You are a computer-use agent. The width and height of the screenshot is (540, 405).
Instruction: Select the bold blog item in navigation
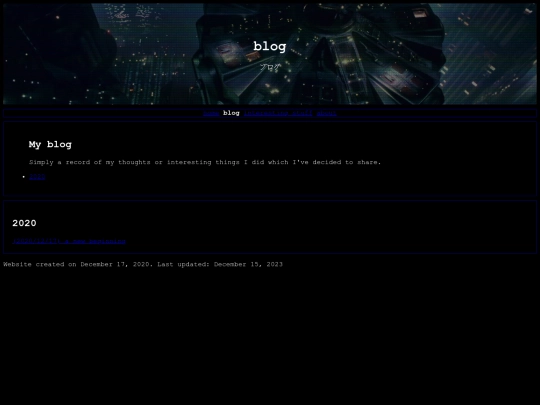pos(231,113)
